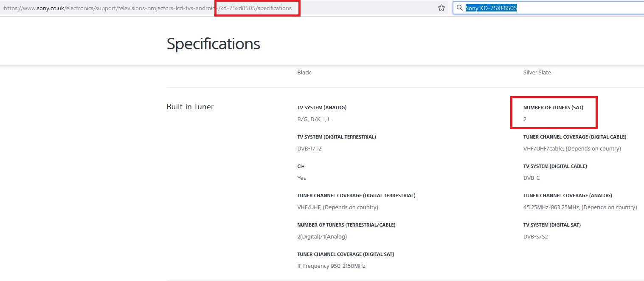Click the IF Frequency 950-2150MHz value
The image size is (644, 281).
331,266
